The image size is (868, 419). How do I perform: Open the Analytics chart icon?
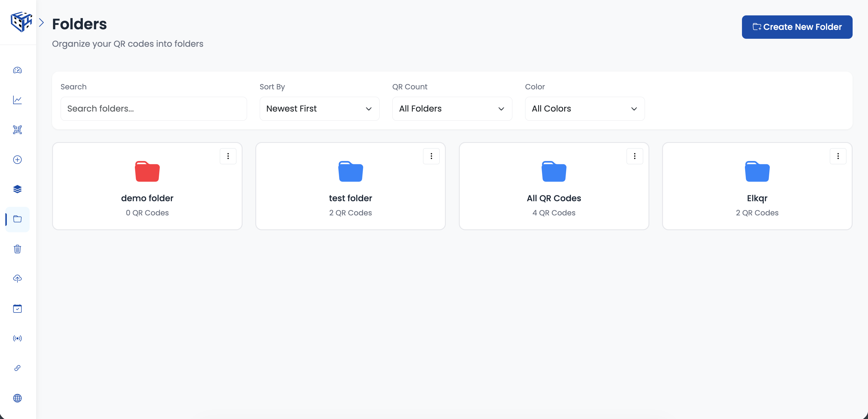pos(17,100)
